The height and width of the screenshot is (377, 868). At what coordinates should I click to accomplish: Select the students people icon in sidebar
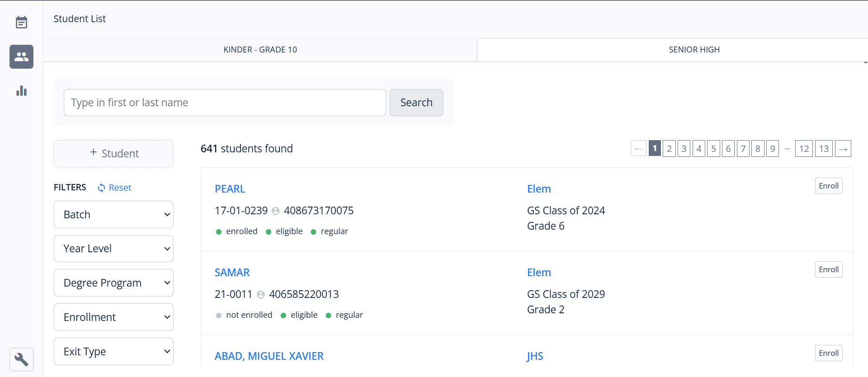point(21,57)
